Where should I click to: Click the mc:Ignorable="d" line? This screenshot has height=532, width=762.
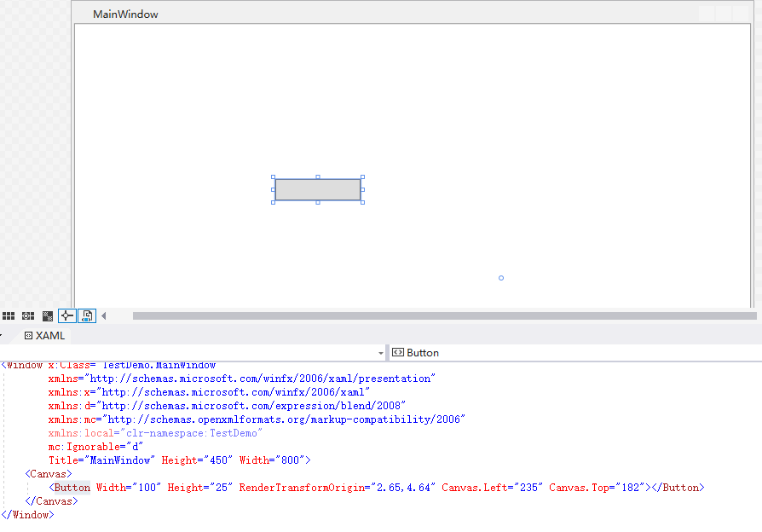95,447
